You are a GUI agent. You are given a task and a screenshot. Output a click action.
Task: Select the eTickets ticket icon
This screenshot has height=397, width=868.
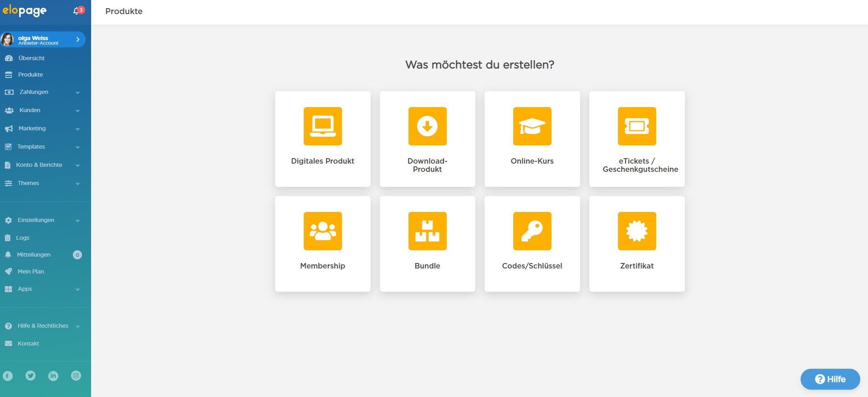(x=637, y=126)
